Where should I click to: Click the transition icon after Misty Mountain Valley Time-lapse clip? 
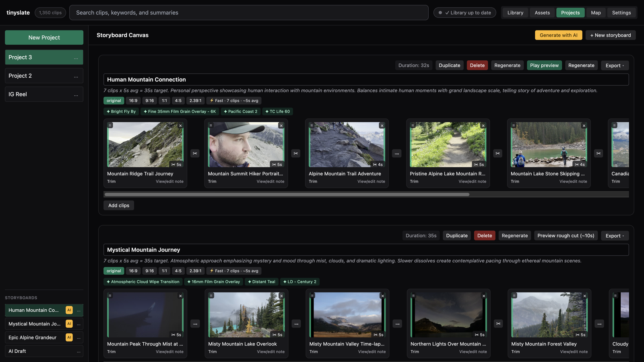click(397, 324)
